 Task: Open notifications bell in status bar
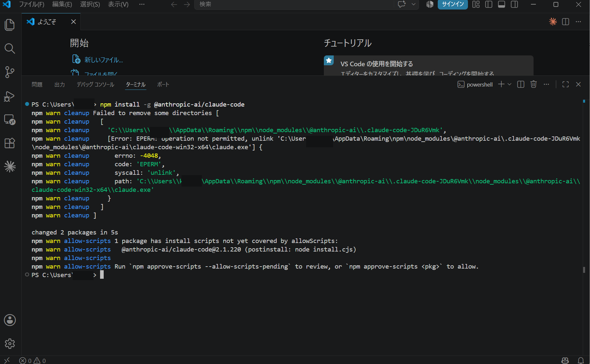(581, 360)
